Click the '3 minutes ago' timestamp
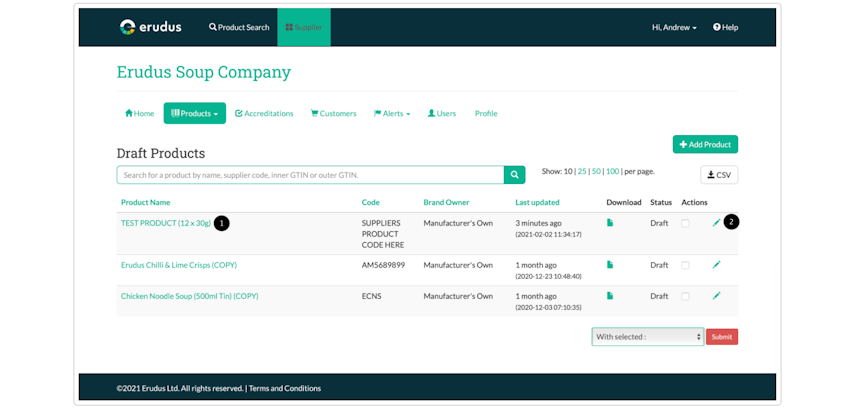The image size is (858, 412). tap(538, 223)
